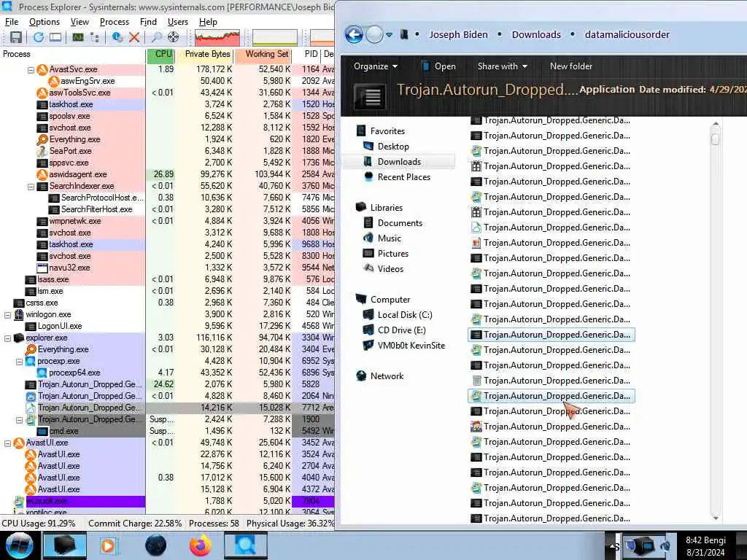Click the Save icon in Process Explorer toolbar

click(16, 37)
